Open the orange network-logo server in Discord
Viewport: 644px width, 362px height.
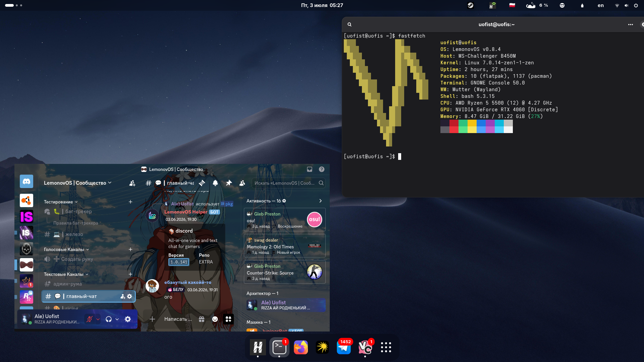pos(26,200)
